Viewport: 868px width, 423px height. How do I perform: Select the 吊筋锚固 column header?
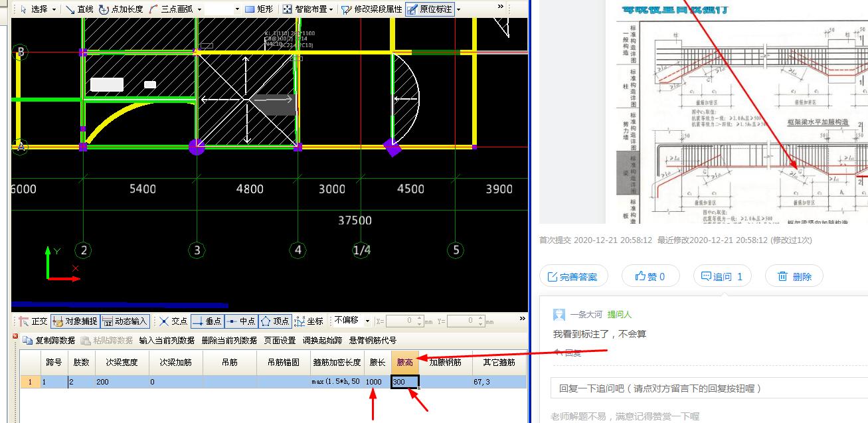pos(283,363)
